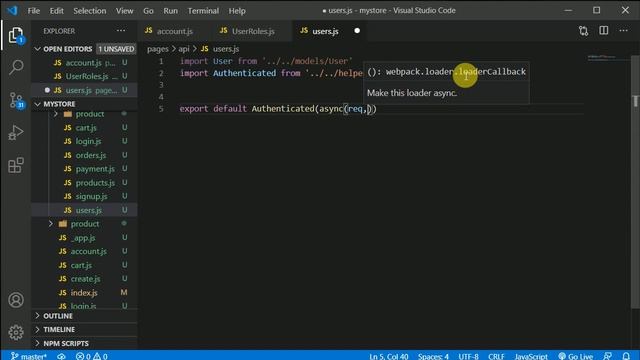Open editor More Actions ellipsis
Viewport: 640px width, 360px height.
coord(623,31)
